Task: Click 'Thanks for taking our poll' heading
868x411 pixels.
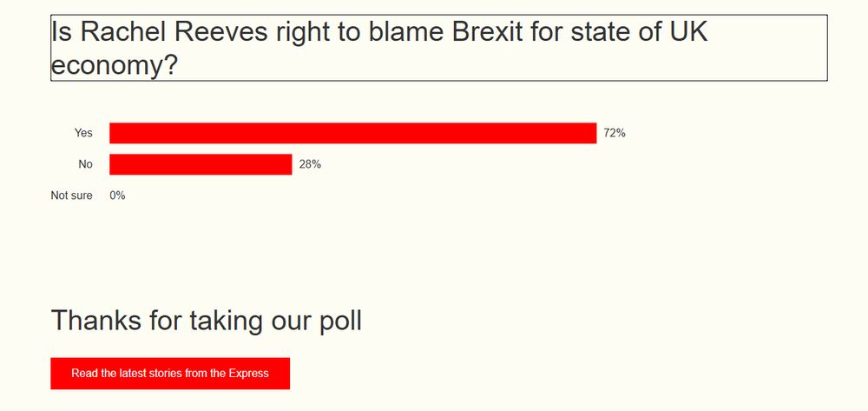Action: coord(207,320)
